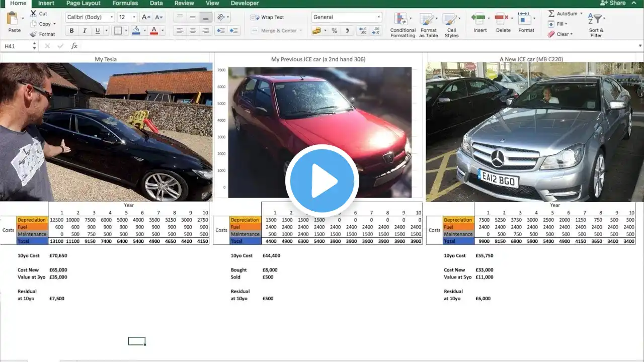
Task: Switch to the Page Layout tab
Action: [84, 3]
